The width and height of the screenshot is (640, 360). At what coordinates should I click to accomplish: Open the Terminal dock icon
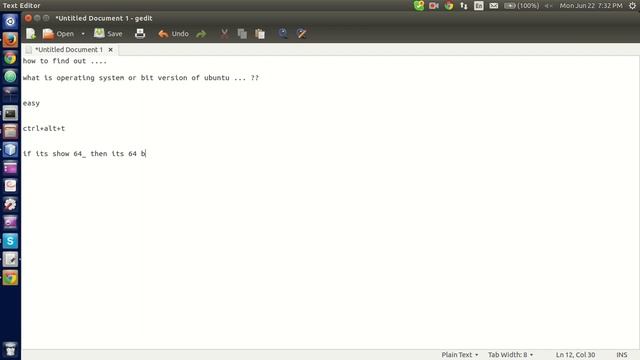[10, 113]
